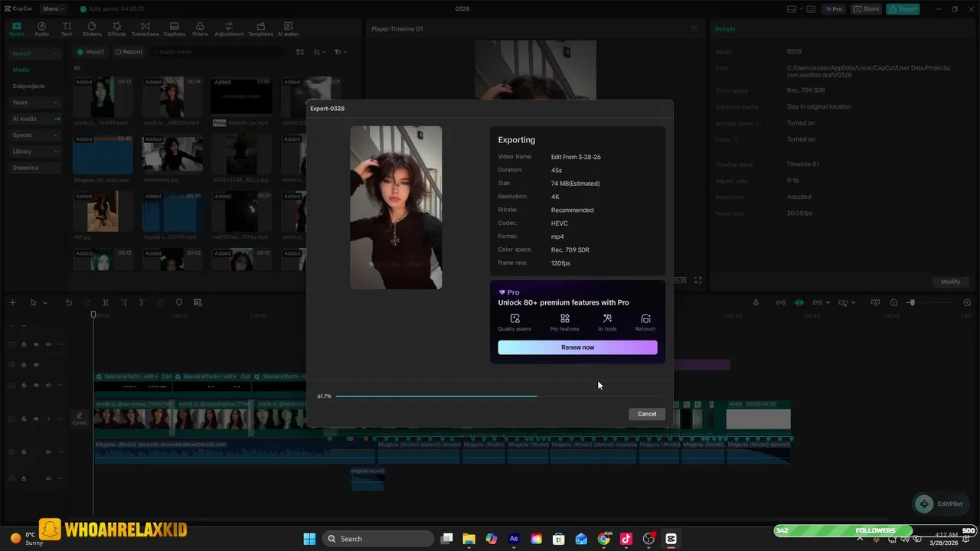The width and height of the screenshot is (980, 551).
Task: Open the media filter dropdown
Action: point(340,52)
